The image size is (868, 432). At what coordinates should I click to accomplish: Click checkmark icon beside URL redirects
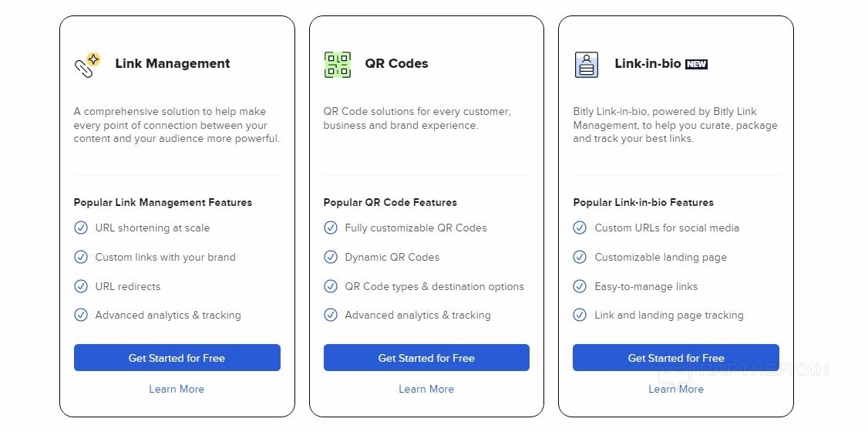(x=81, y=286)
